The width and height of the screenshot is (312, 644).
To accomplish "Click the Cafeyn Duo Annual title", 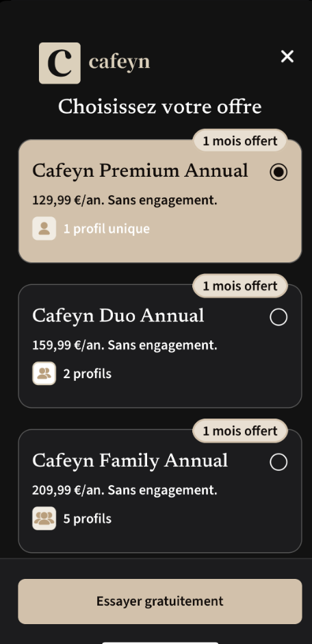I will [118, 316].
